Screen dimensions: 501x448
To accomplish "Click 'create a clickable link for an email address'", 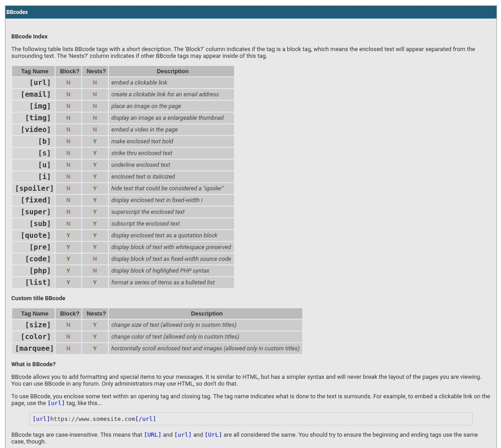I will [x=165, y=94].
